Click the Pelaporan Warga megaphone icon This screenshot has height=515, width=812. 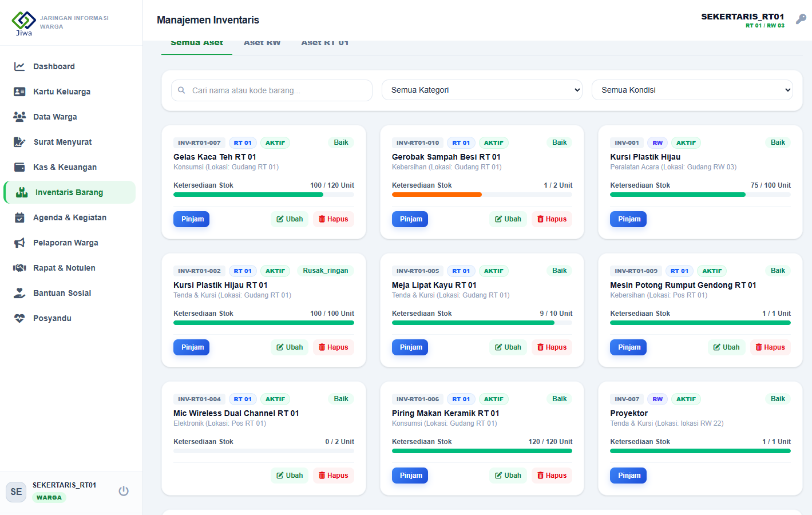[19, 243]
